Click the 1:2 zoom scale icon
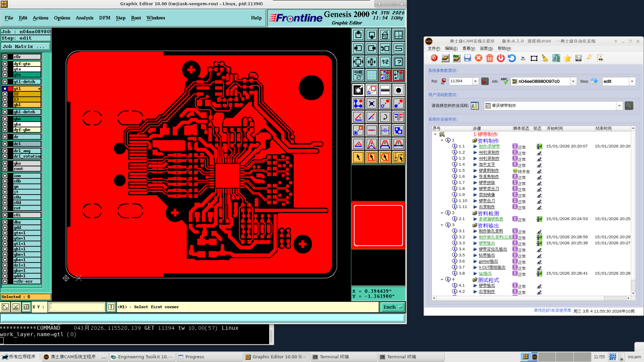 click(385, 62)
